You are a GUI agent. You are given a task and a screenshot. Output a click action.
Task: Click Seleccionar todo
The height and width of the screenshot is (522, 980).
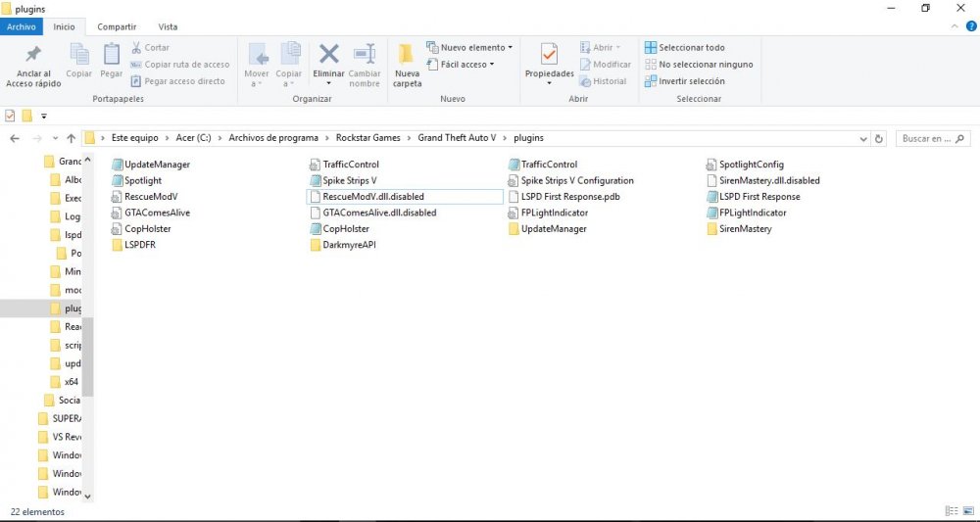[684, 47]
